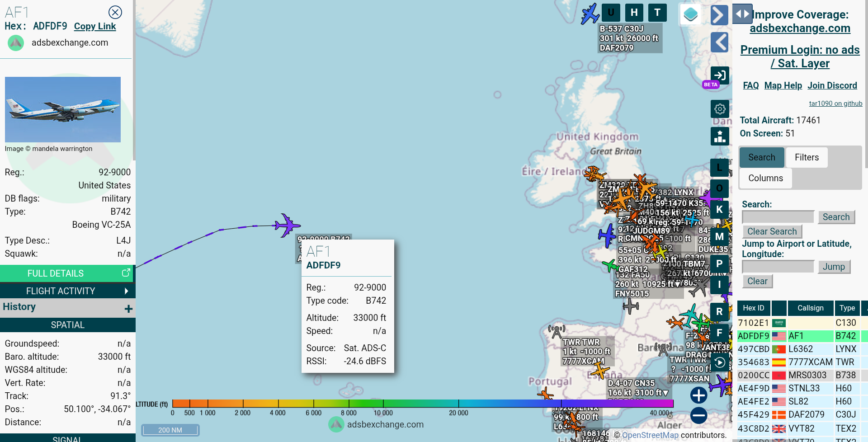Click the Saudi flag in 7102E1 row
868x442 pixels.
point(778,323)
